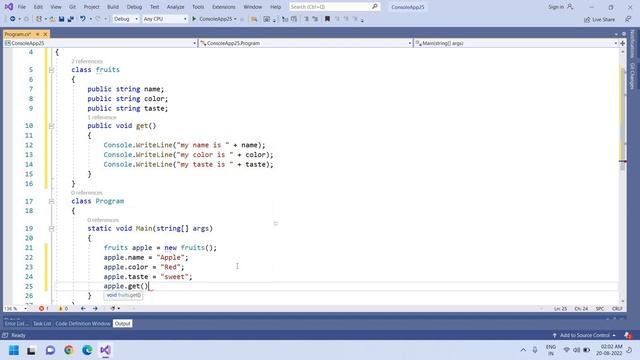
Task: Click the Navigate Backward toolbar icon
Action: (x=13, y=19)
